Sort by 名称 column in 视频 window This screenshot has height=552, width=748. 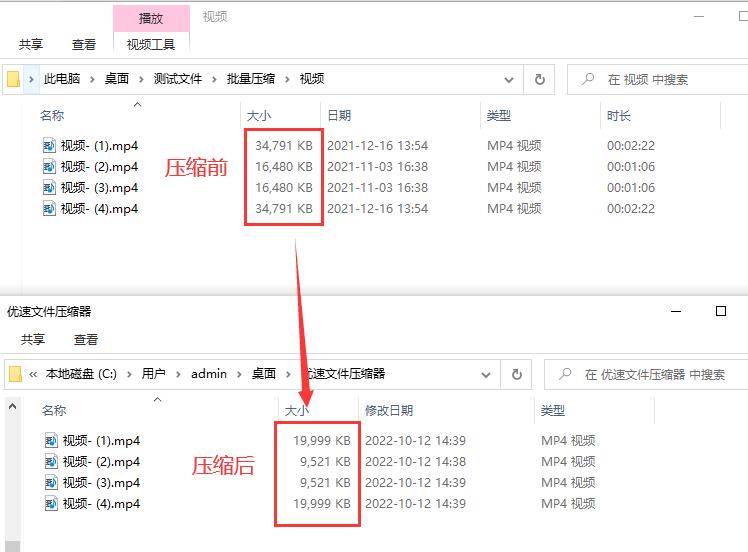click(x=52, y=115)
